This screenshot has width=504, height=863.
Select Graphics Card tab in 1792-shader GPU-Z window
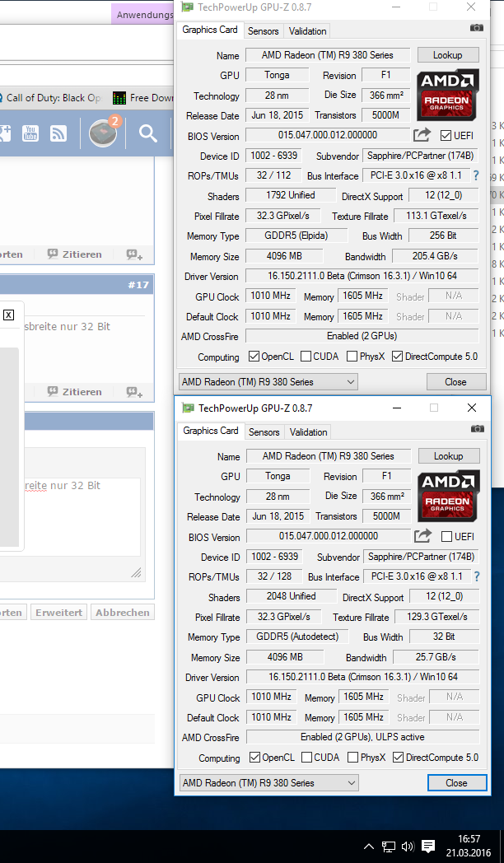pos(210,30)
